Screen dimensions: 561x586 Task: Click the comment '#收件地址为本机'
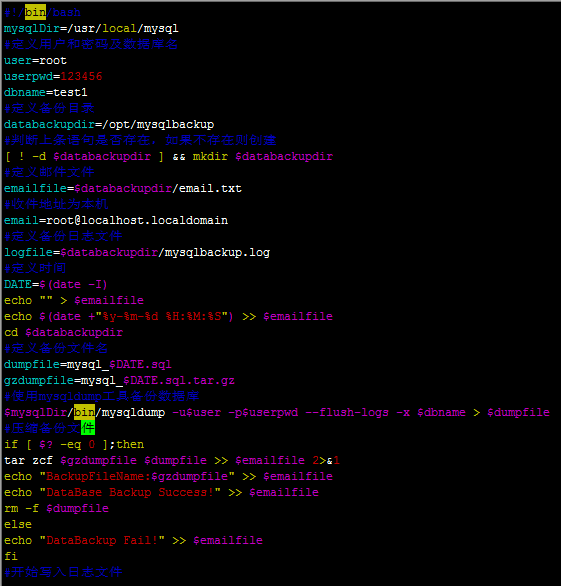point(56,204)
